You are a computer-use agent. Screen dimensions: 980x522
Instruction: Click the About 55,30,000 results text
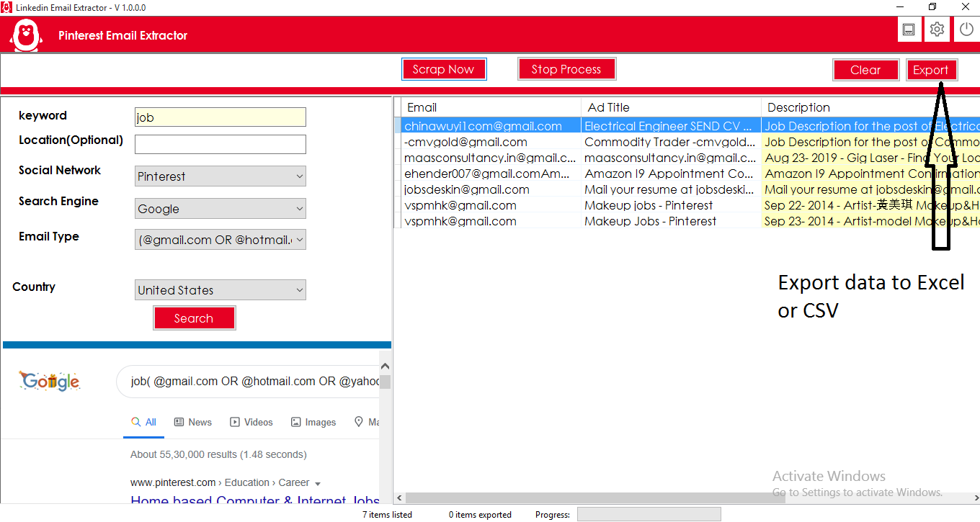[218, 454]
